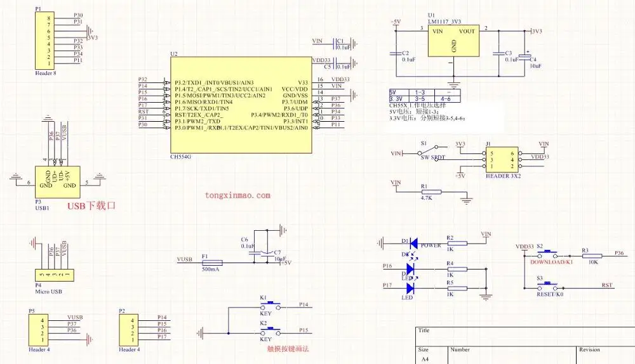Click the red '触摸按键画法' annotation text
Image resolution: width=635 pixels, height=364 pixels.
(288, 348)
